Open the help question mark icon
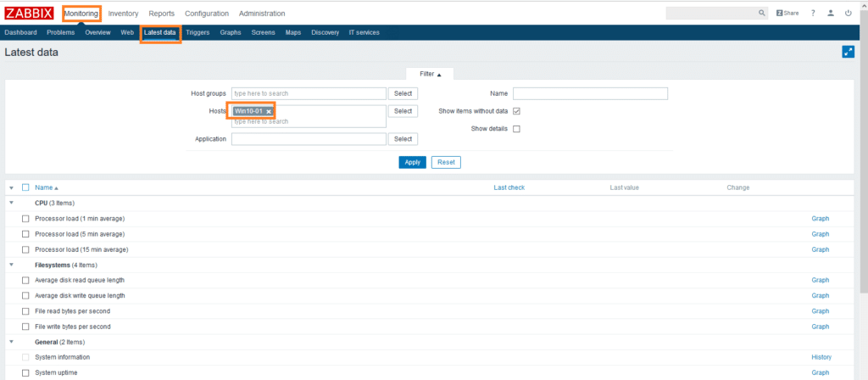868x380 pixels. pos(813,14)
